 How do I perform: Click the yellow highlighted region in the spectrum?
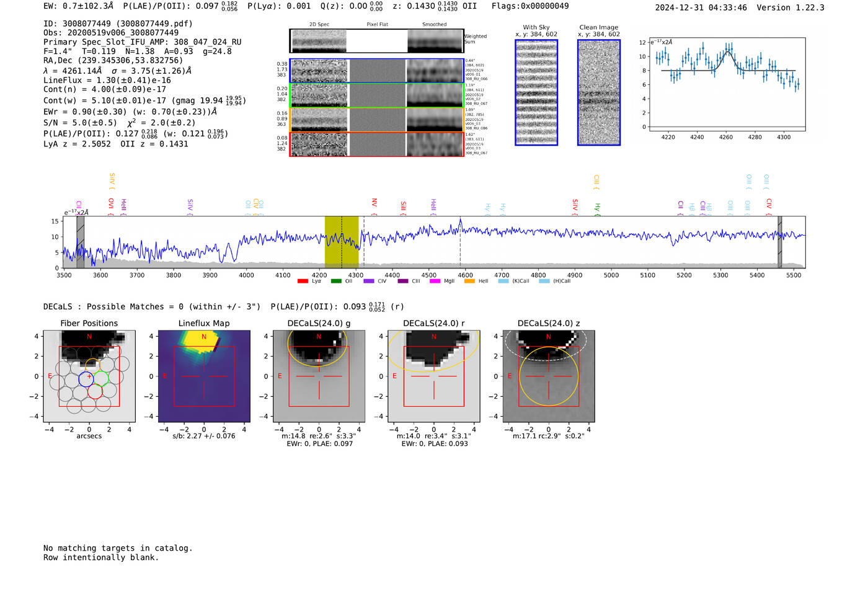point(342,242)
